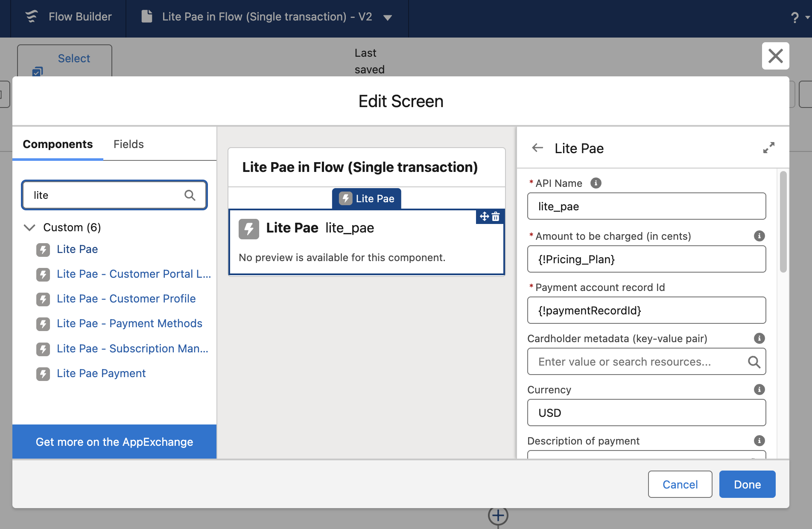Image resolution: width=812 pixels, height=529 pixels.
Task: Click Amount to be charged field {!Pricing_Plan}
Action: point(646,259)
